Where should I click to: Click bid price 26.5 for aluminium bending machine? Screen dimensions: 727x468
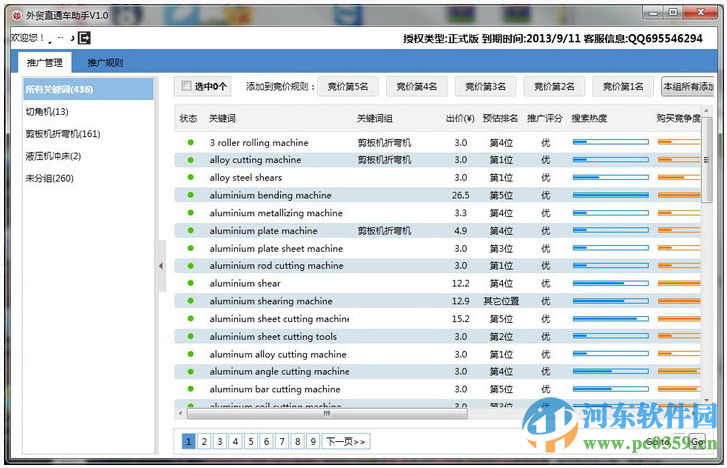tap(460, 195)
